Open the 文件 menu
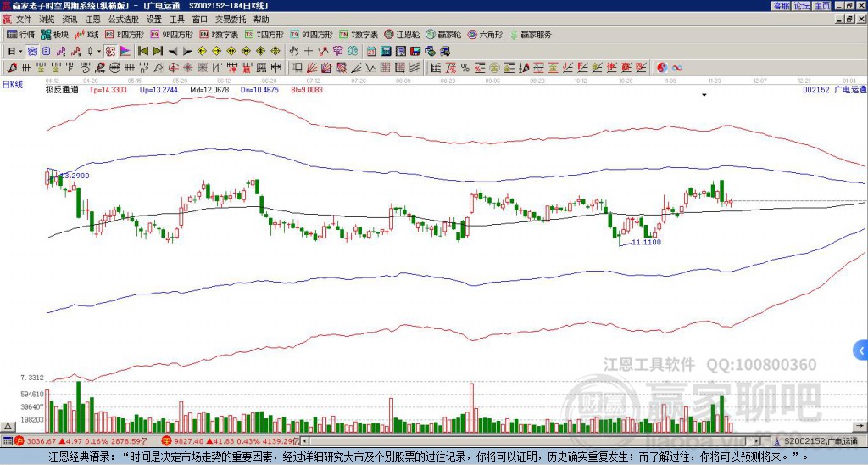868x465 pixels. [x=23, y=20]
